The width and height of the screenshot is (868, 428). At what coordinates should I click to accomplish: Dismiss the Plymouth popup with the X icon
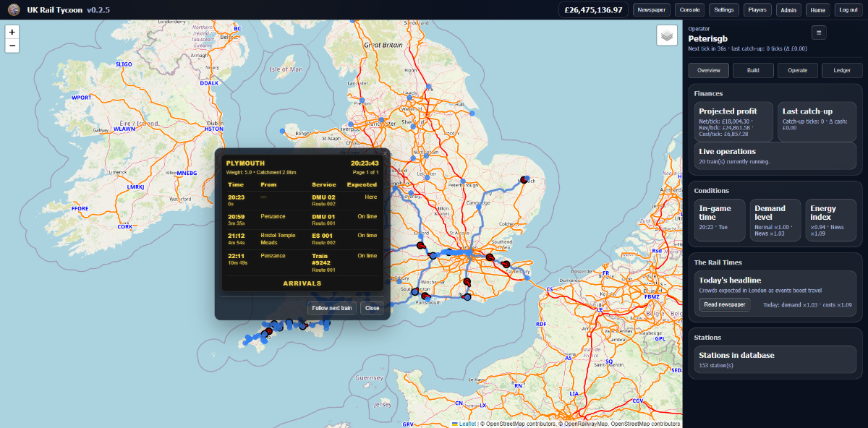384,153
